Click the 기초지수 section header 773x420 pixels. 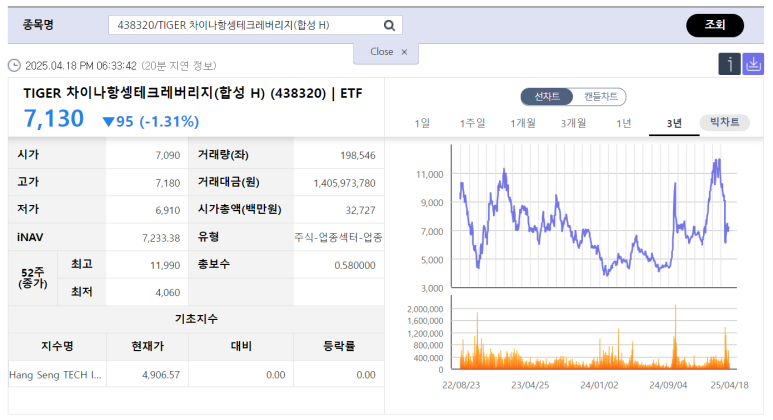[x=196, y=319]
